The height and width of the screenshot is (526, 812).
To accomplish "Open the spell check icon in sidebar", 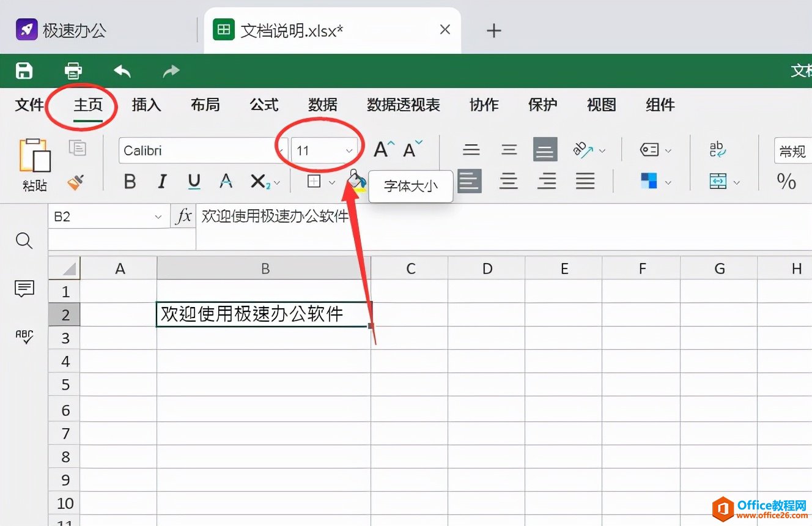I will tap(23, 336).
